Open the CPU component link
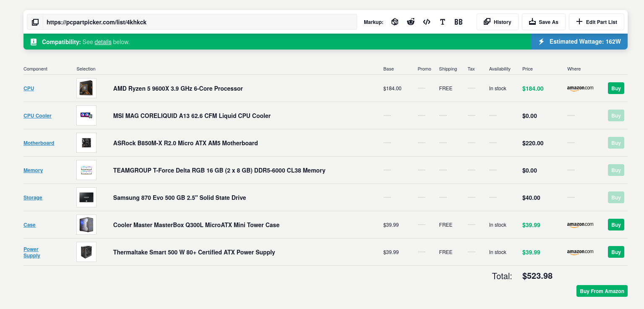Screen dimensions: 644x309 click(29, 89)
